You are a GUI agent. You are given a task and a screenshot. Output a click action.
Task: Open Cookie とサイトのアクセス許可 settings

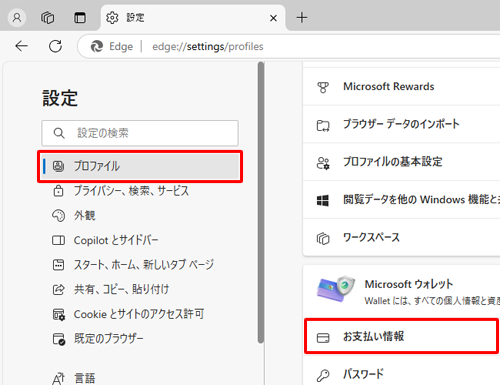tap(140, 314)
